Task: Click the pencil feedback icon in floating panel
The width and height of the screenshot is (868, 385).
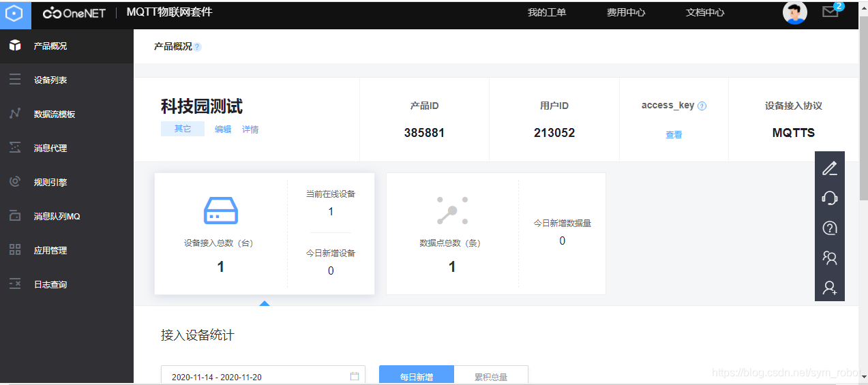Action: click(x=830, y=168)
